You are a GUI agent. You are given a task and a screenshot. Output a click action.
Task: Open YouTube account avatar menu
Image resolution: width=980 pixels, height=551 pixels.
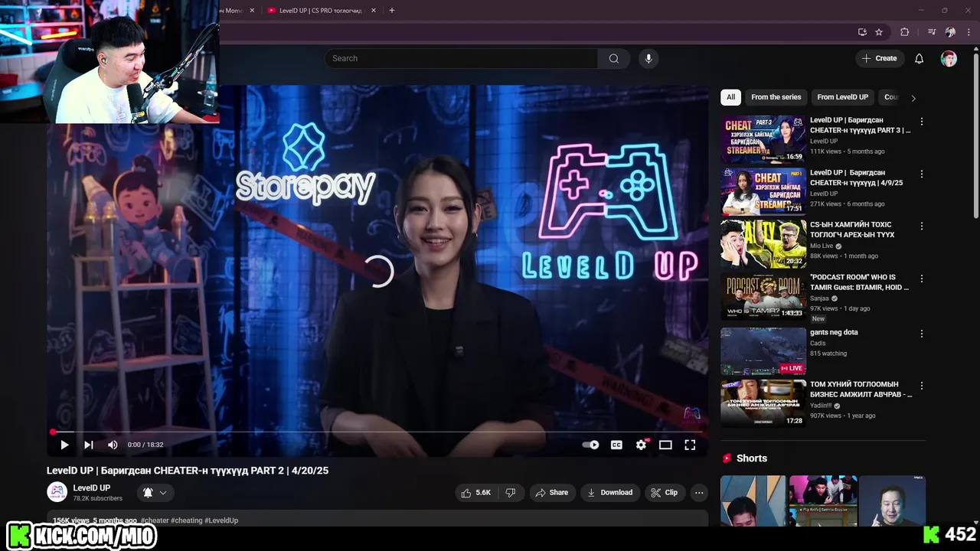click(949, 59)
